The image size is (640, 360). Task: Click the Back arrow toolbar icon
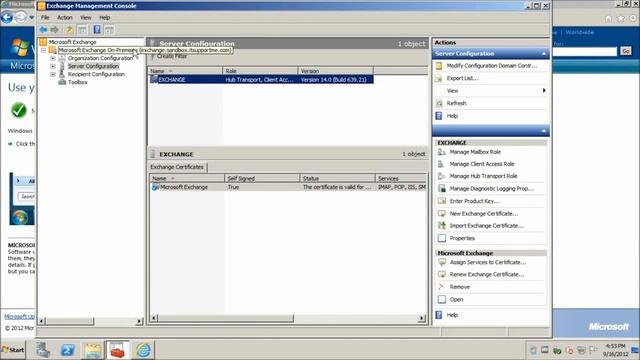(43, 30)
